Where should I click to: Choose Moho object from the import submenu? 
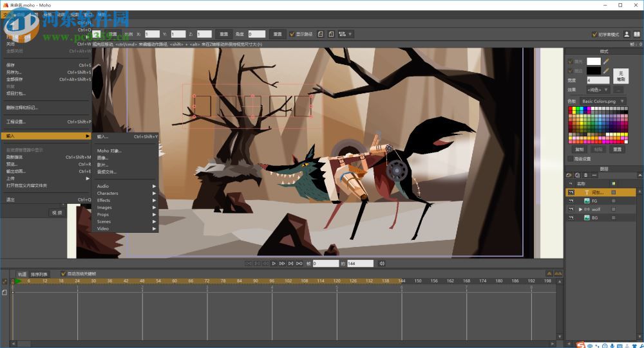pos(109,151)
